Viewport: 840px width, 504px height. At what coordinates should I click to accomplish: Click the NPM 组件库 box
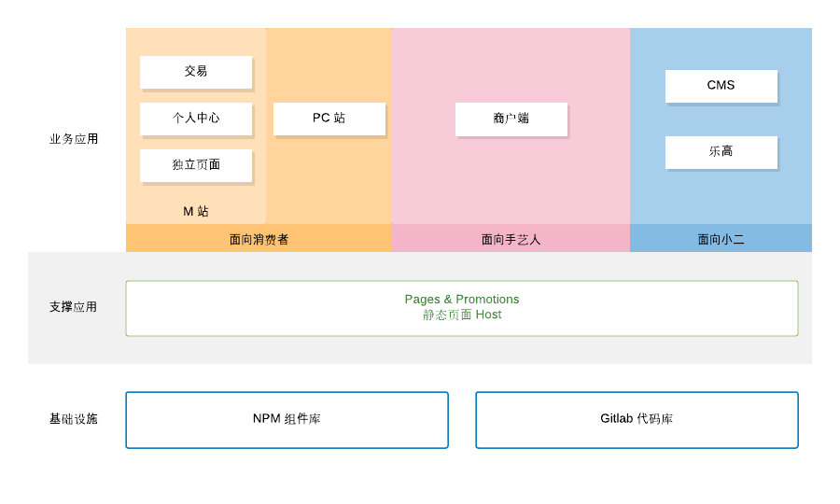287,420
